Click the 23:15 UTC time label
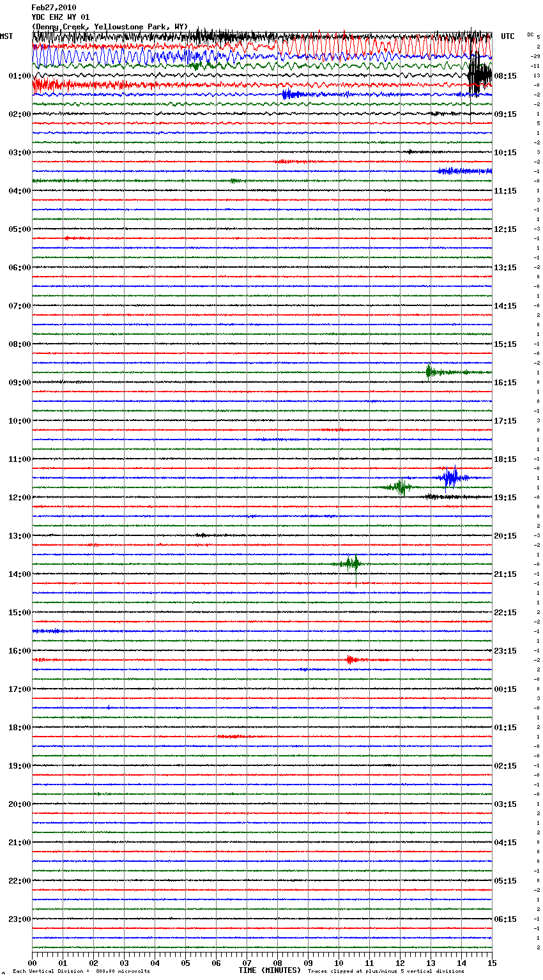The height and width of the screenshot is (980, 543). [505, 651]
